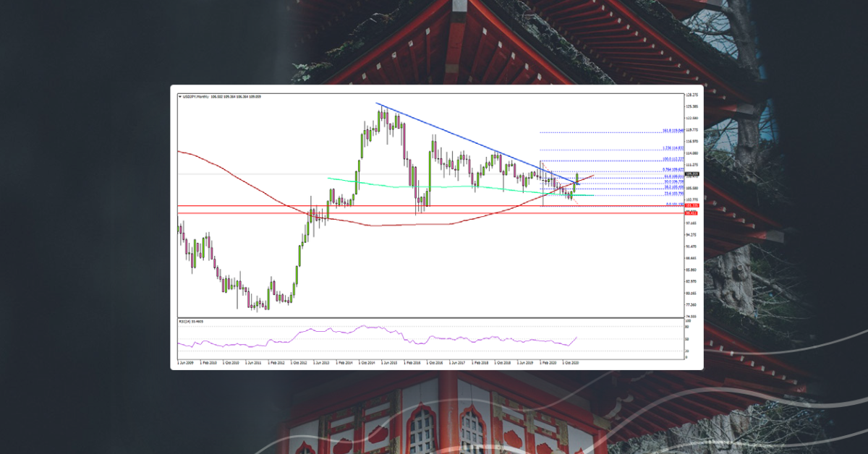Select the 23.6 Fibonacci level at 103.790 label

(673, 192)
